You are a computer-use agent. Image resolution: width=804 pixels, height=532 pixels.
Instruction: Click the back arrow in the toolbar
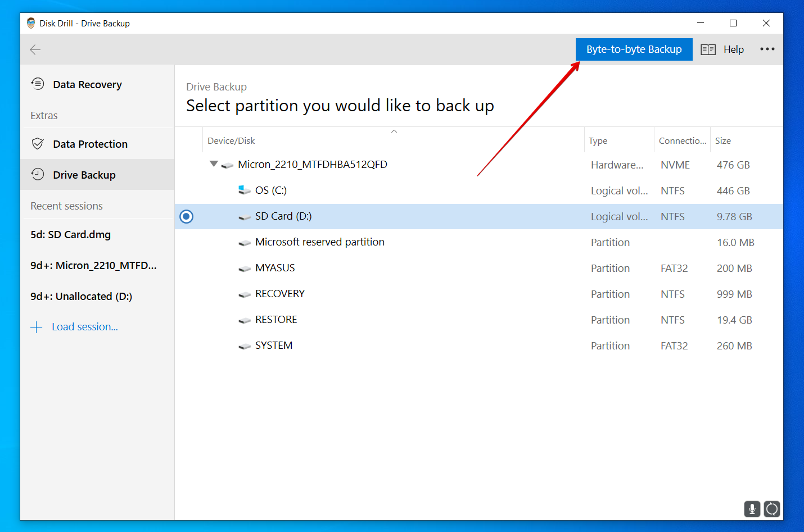point(35,49)
